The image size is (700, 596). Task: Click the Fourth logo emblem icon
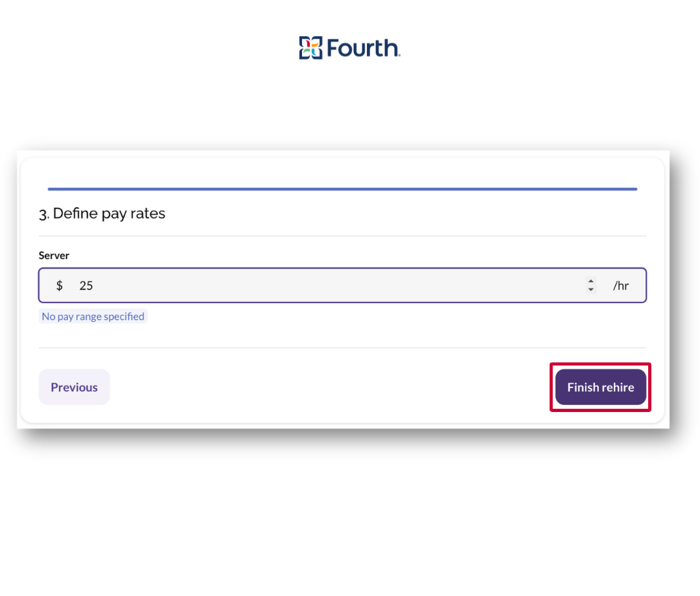[310, 48]
